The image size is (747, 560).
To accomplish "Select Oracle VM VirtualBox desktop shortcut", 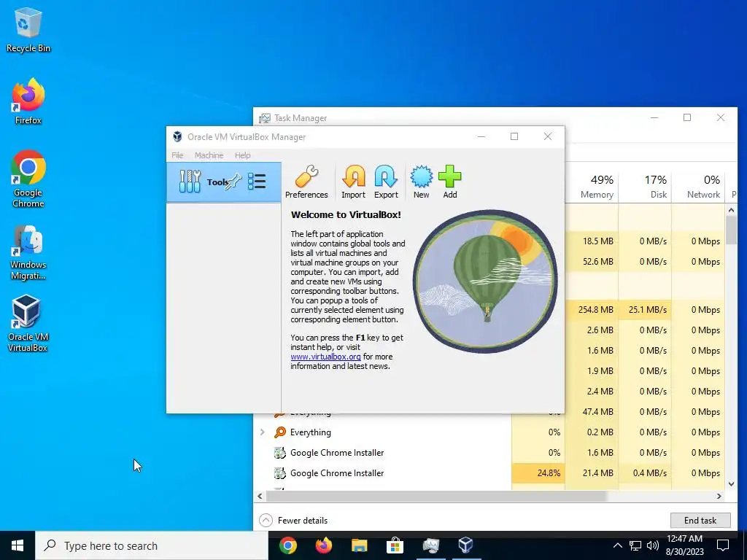I will click(28, 323).
